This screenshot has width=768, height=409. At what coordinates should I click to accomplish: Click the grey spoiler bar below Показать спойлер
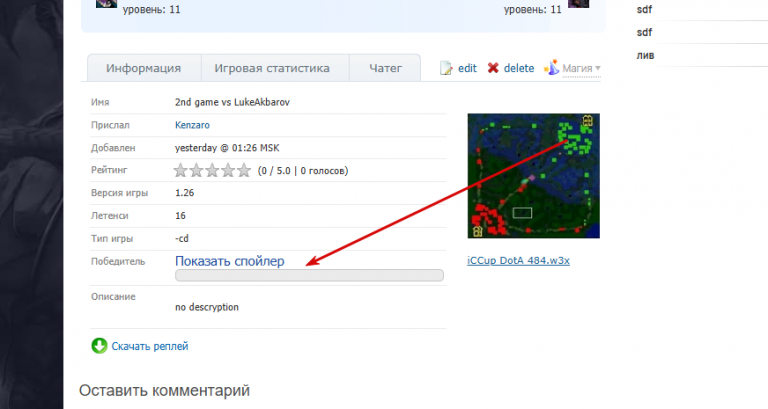pos(309,275)
